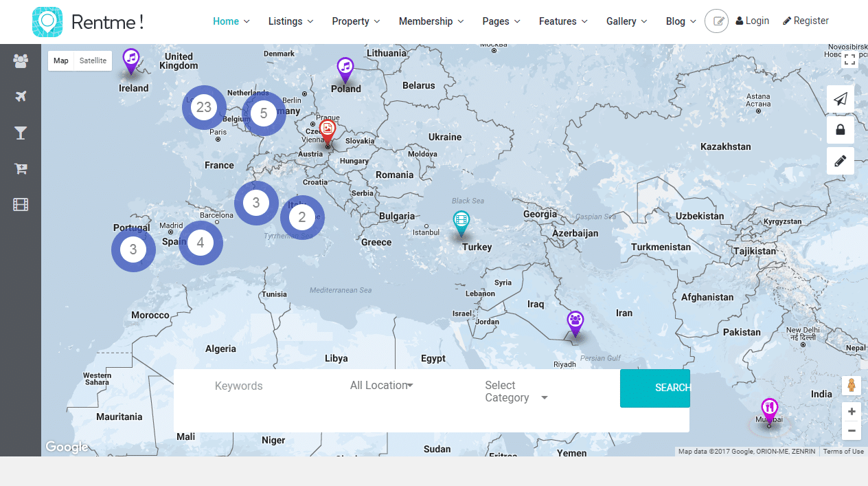Click the Rentme logo icon
The height and width of the screenshot is (486, 868).
pyautogui.click(x=47, y=22)
